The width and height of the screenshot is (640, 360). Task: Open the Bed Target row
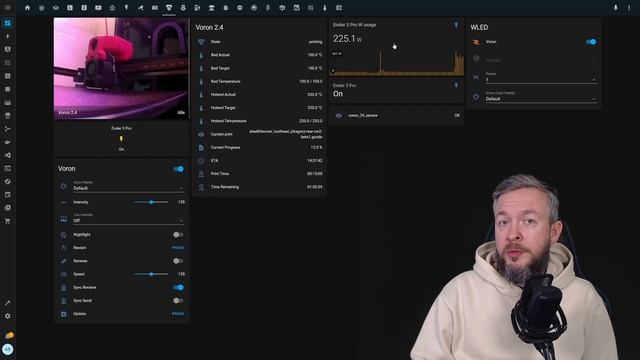260,68
